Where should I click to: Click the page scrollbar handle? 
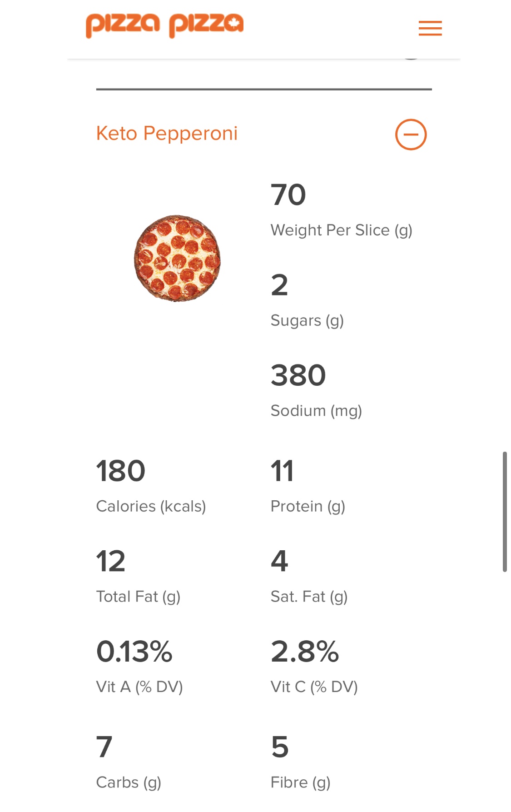click(x=505, y=512)
